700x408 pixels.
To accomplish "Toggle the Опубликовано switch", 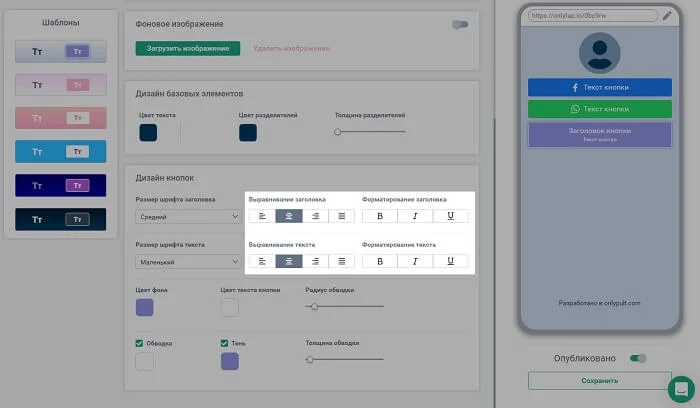I will pyautogui.click(x=638, y=358).
